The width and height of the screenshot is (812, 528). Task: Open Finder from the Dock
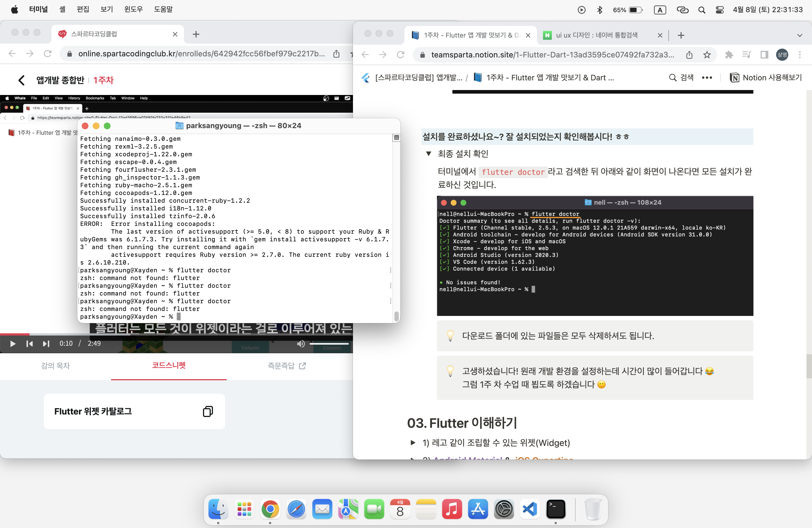(x=218, y=509)
